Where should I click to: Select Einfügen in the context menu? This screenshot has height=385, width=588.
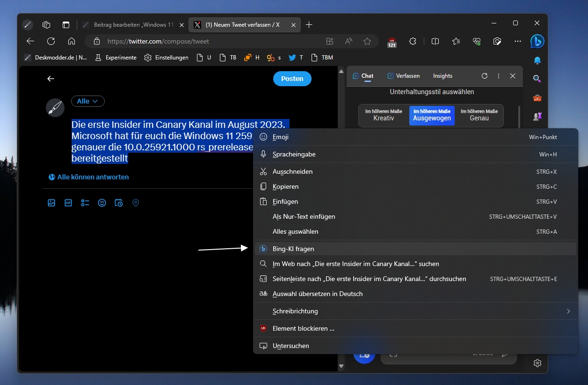pos(415,201)
